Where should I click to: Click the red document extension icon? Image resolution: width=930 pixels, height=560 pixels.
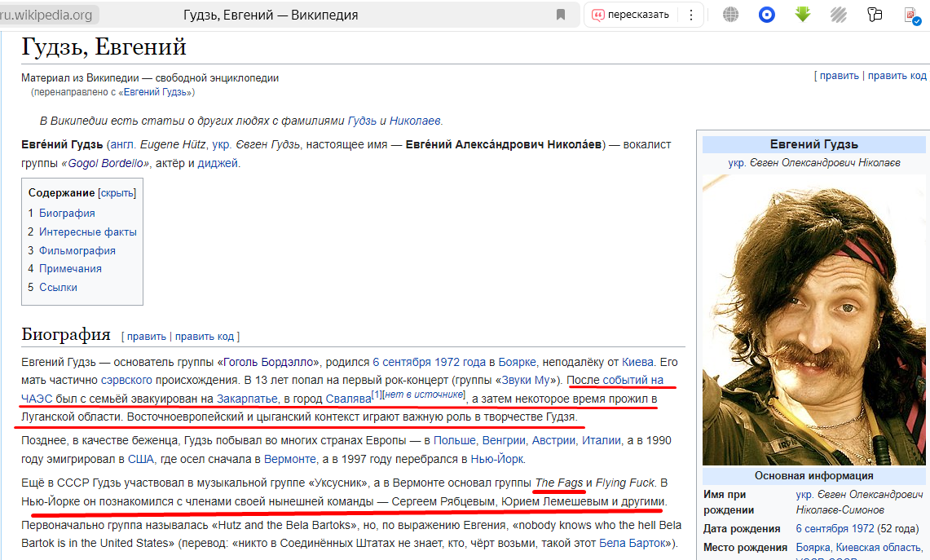pos(911,15)
